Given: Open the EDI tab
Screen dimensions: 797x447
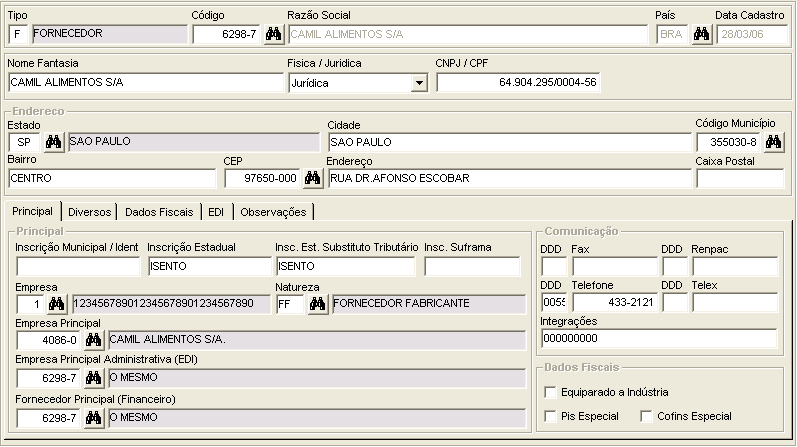Looking at the screenshot, I should click(217, 212).
